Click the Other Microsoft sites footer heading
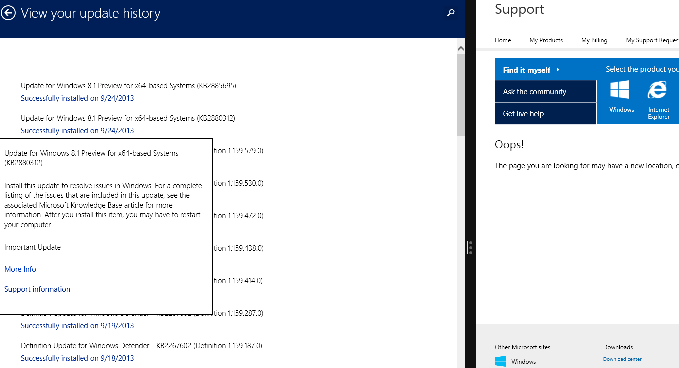Viewport: 679px width, 368px height. pyautogui.click(x=522, y=347)
